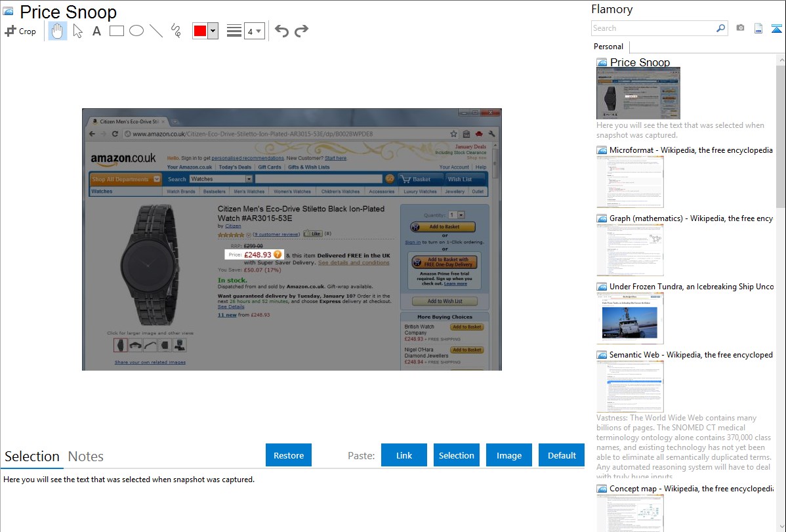Viewport: 786px width, 532px height.
Task: Click the Vastness description text
Action: [684, 447]
